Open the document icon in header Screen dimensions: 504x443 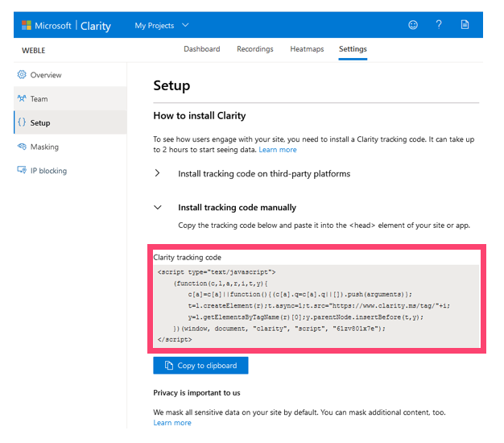pyautogui.click(x=465, y=24)
